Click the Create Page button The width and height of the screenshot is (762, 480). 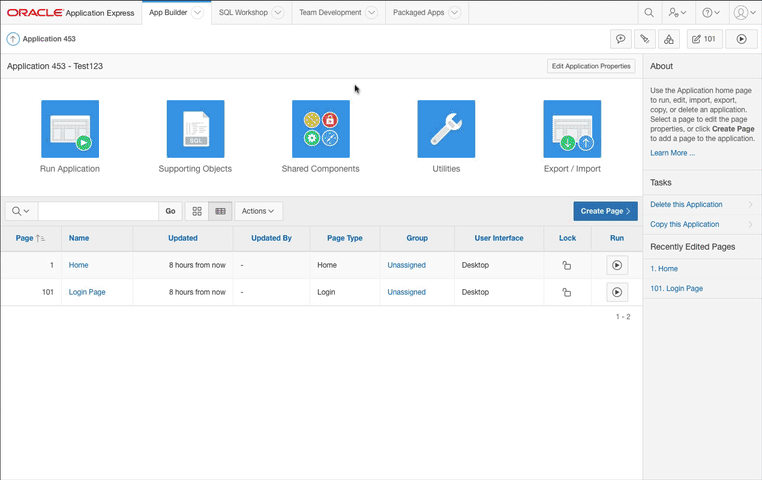[605, 211]
